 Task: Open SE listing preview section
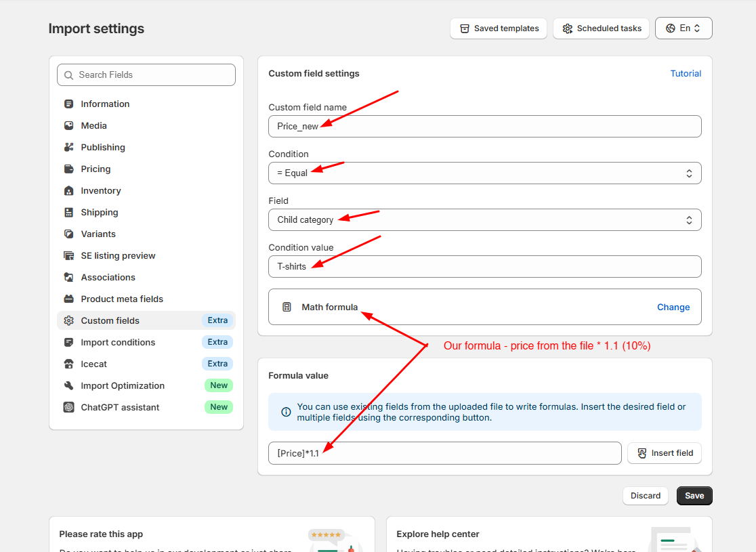click(x=146, y=256)
